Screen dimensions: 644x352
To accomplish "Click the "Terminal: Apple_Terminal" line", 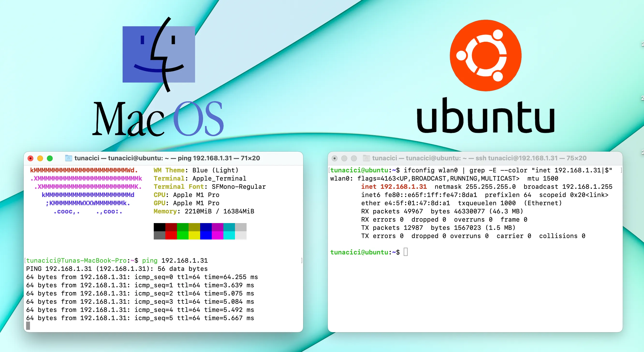I will (200, 178).
